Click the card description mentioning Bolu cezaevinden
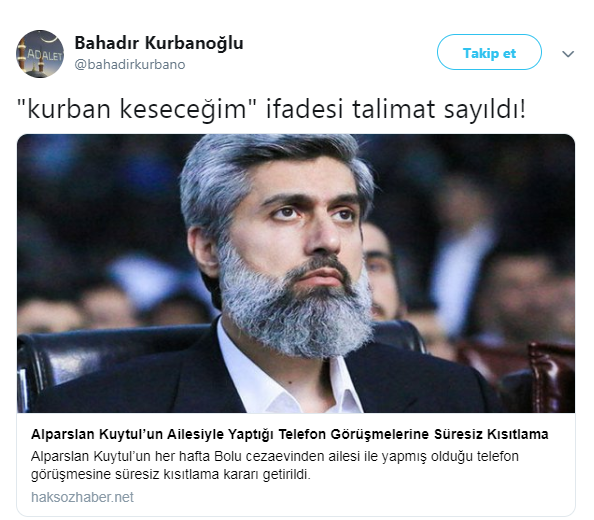The image size is (594, 520). pyautogui.click(x=275, y=465)
